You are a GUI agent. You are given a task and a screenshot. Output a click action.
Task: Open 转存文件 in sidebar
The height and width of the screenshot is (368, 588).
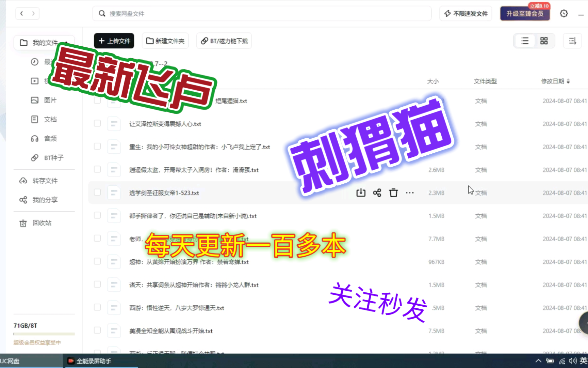[45, 181]
